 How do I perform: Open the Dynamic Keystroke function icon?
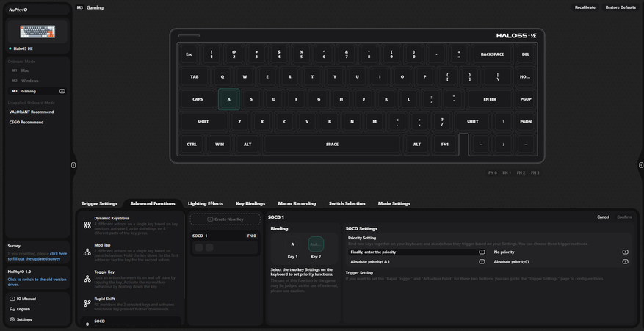click(87, 225)
